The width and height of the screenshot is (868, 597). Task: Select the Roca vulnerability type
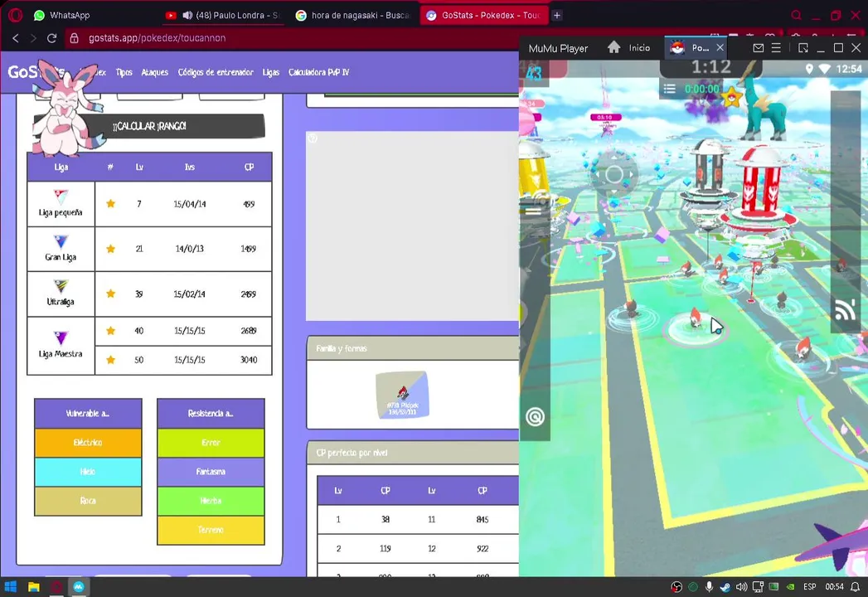(x=88, y=501)
